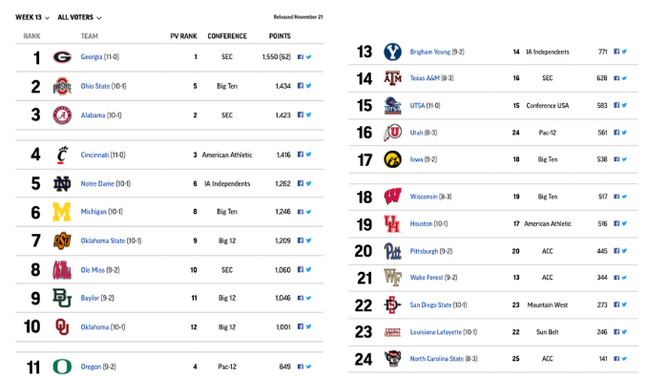Click the Michigan block M logo

coord(62,212)
